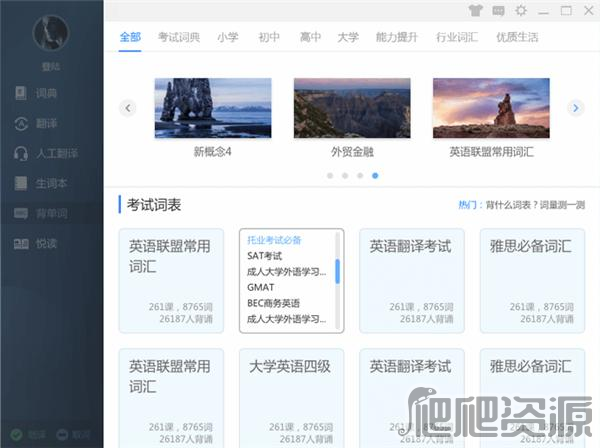
Task: Select the first carousel page dot
Action: (x=330, y=175)
